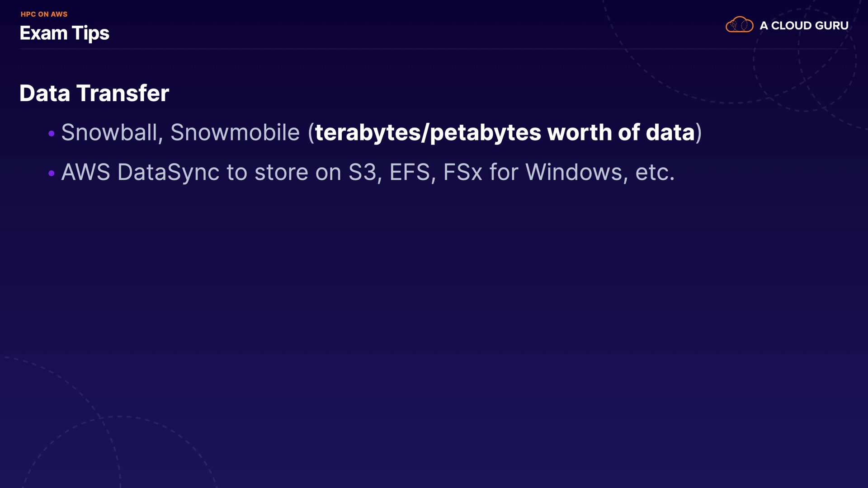Click the 'Data Transfer' heading

(x=94, y=93)
